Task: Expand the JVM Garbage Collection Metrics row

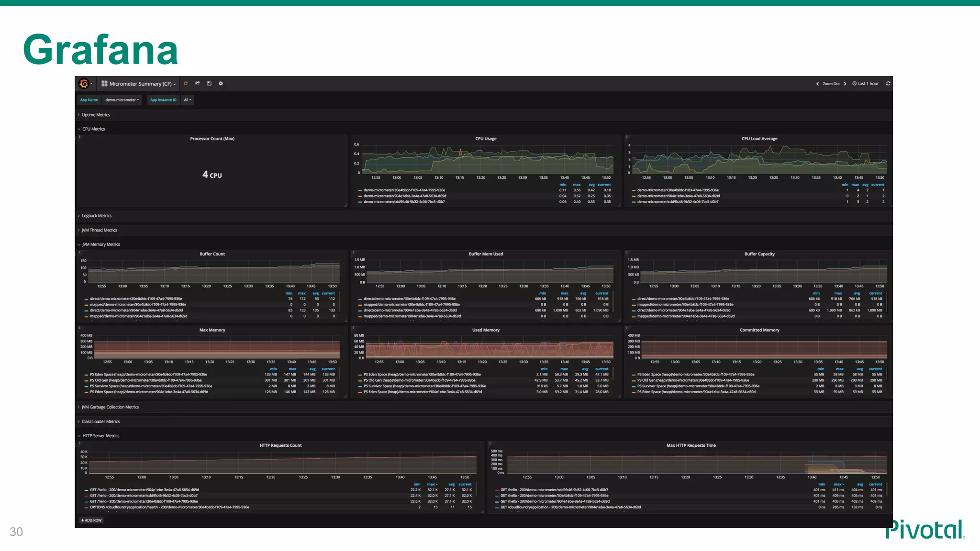Action: (110, 407)
